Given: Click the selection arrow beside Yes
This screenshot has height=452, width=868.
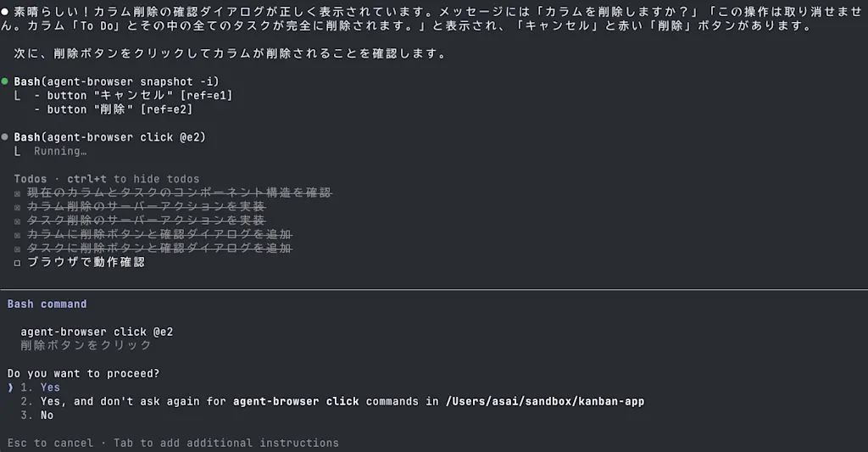Looking at the screenshot, I should click(10, 388).
